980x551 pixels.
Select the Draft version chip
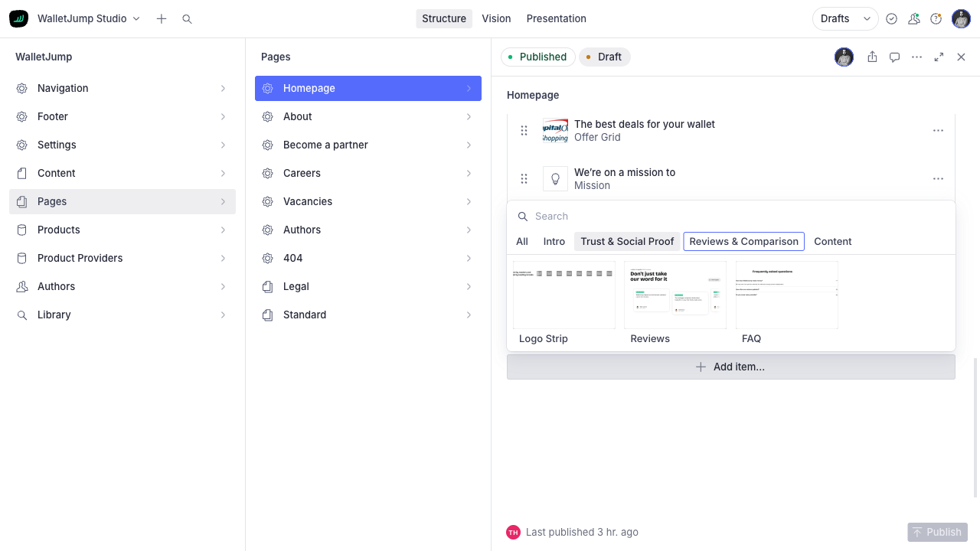coord(605,57)
